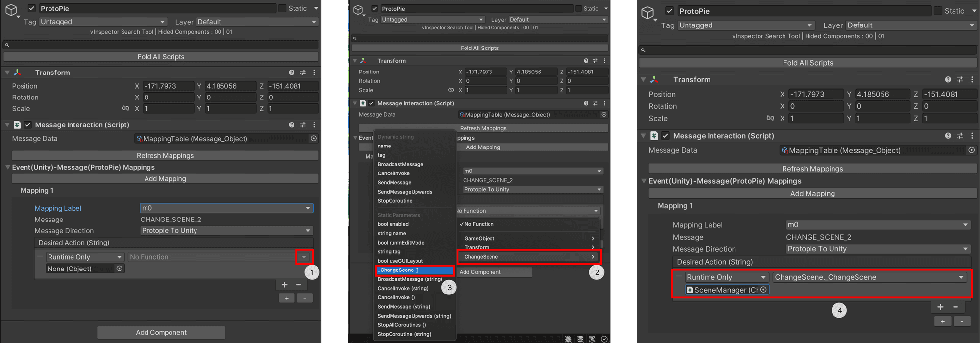The image size is (980, 343).
Task: Open Transform help icon in left panel
Action: tap(292, 73)
